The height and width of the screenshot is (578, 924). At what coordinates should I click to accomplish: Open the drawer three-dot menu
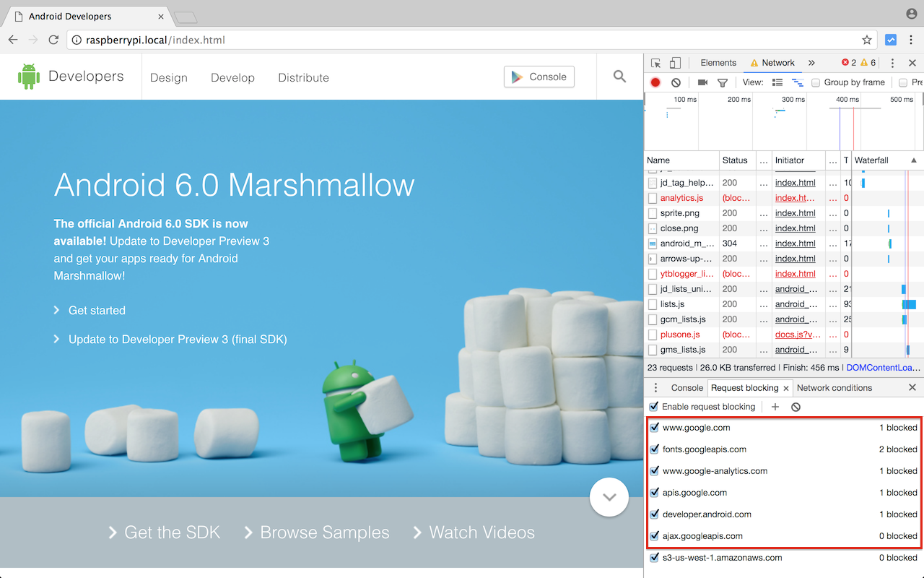click(x=655, y=388)
